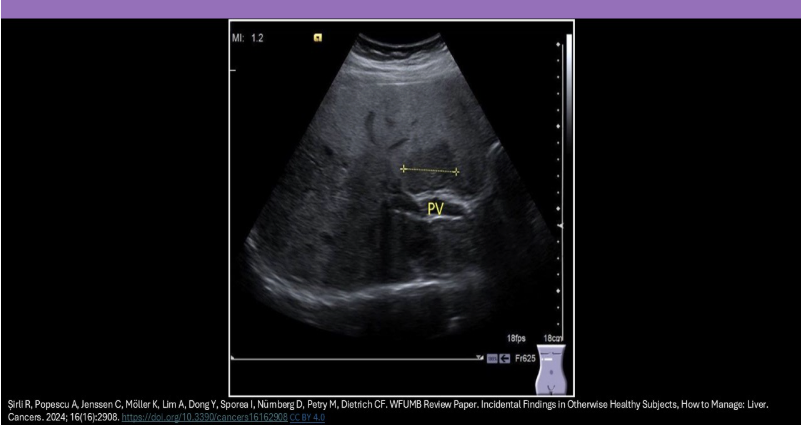
Task: Click the grayscale bar beside the depth scale
Action: tap(569, 93)
